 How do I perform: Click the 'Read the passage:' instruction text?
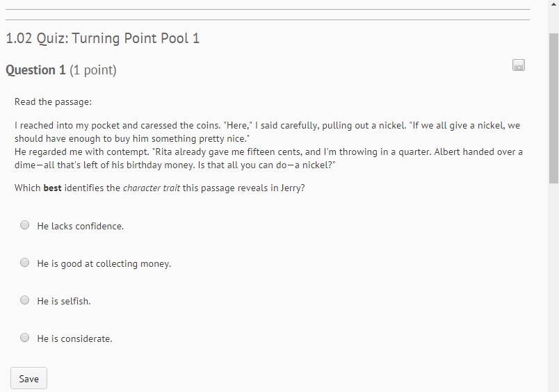click(53, 102)
